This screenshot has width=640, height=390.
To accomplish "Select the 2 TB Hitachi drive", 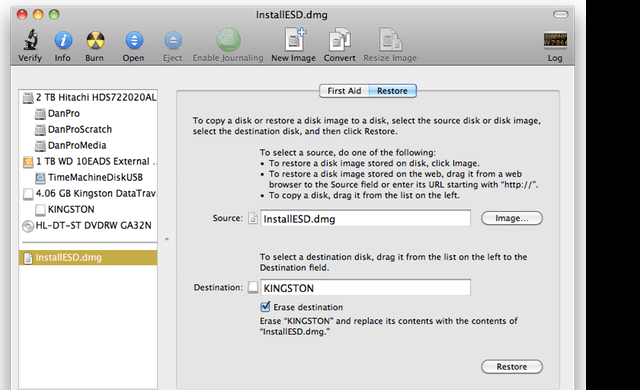I will [89, 98].
